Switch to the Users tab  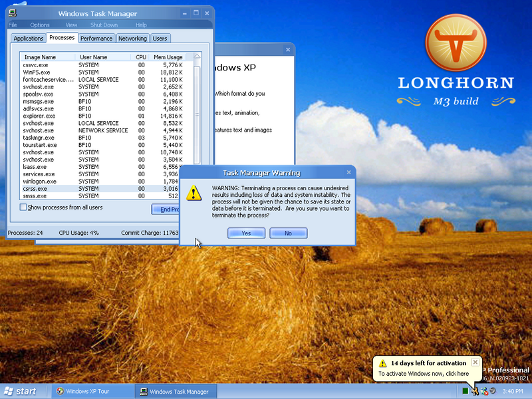click(x=160, y=39)
